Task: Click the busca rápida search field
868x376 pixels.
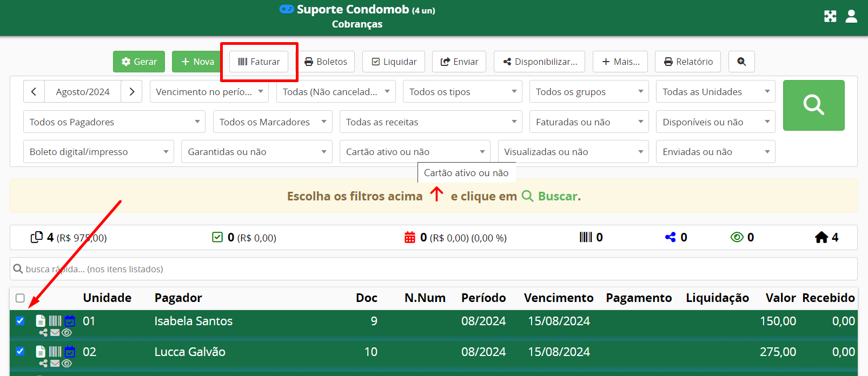Action: [433, 269]
